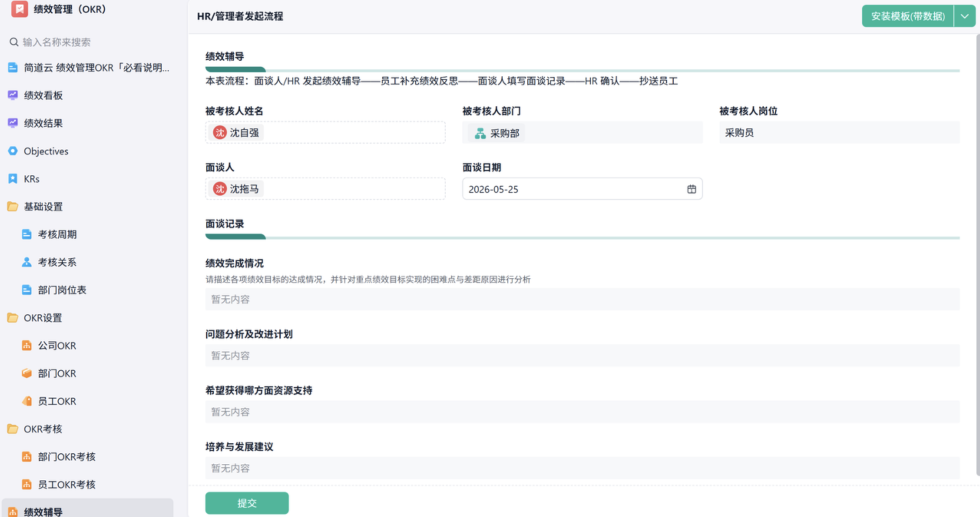Click the 被考核人姓名 member field
This screenshot has height=517, width=980.
(325, 133)
